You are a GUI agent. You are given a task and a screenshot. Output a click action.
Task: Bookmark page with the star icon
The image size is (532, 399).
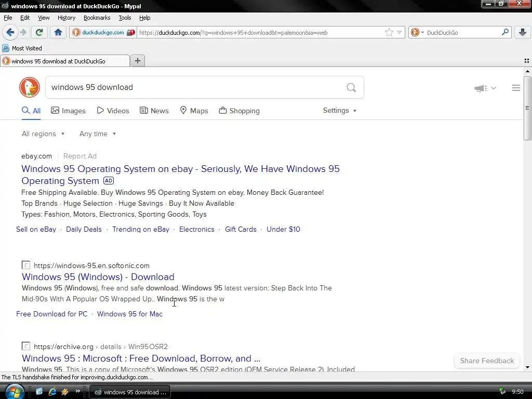pyautogui.click(x=389, y=33)
